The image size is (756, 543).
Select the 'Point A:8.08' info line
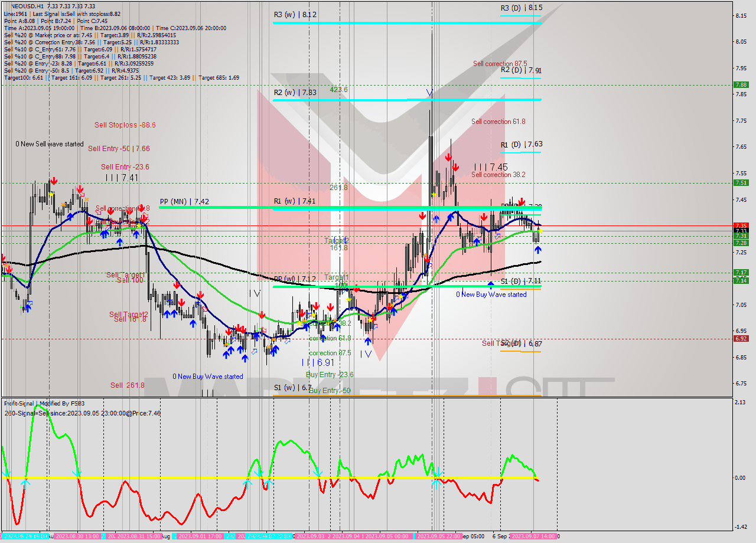(x=56, y=21)
